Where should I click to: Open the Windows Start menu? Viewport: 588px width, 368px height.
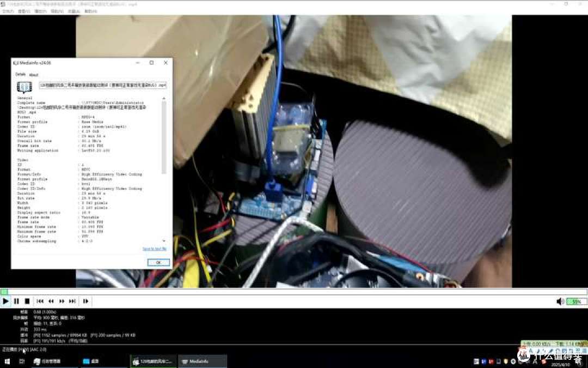click(x=7, y=361)
